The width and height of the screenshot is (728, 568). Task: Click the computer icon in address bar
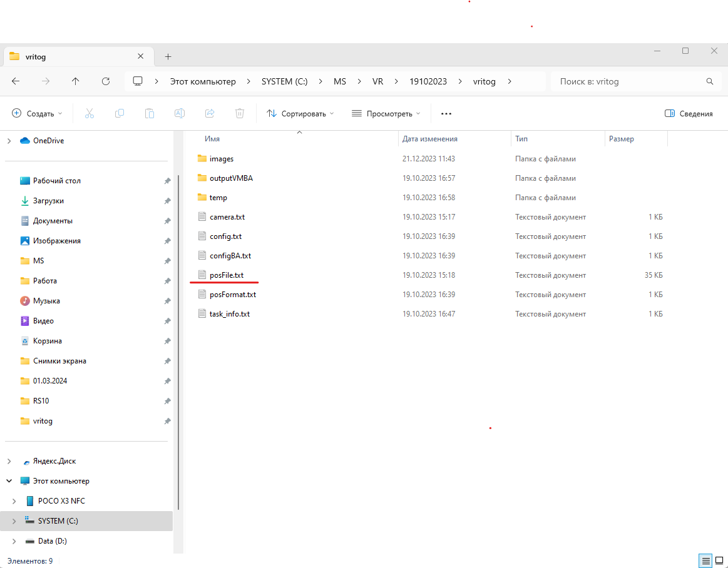pos(138,81)
